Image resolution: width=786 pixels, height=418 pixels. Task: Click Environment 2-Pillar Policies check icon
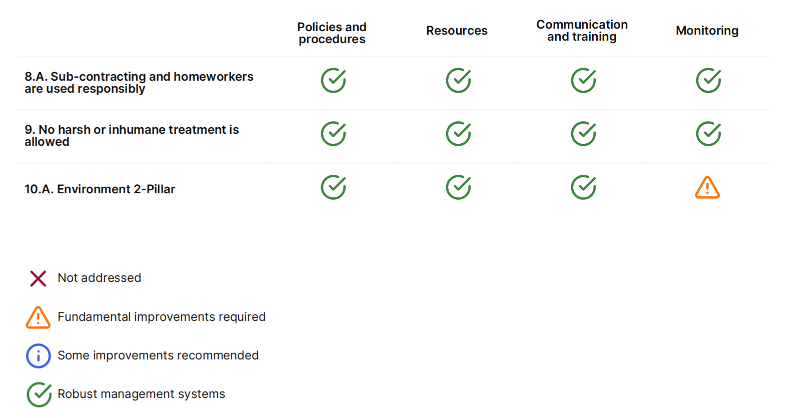coord(333,187)
